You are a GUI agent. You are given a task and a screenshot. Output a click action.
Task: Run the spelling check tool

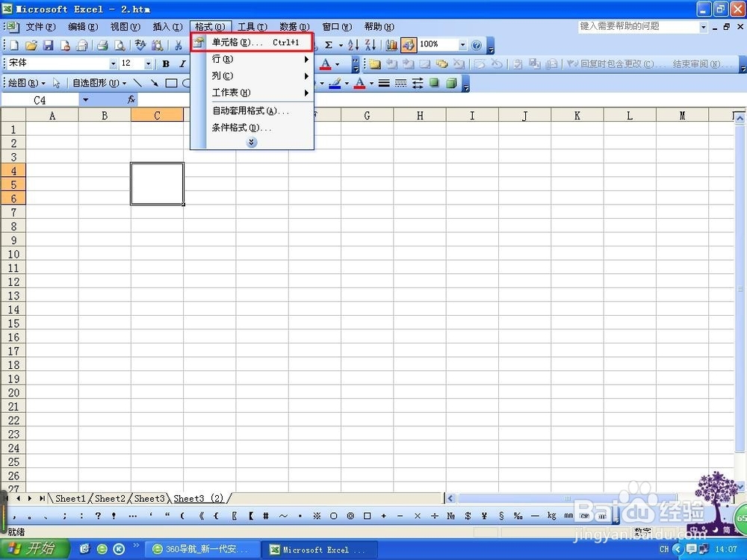tap(140, 46)
